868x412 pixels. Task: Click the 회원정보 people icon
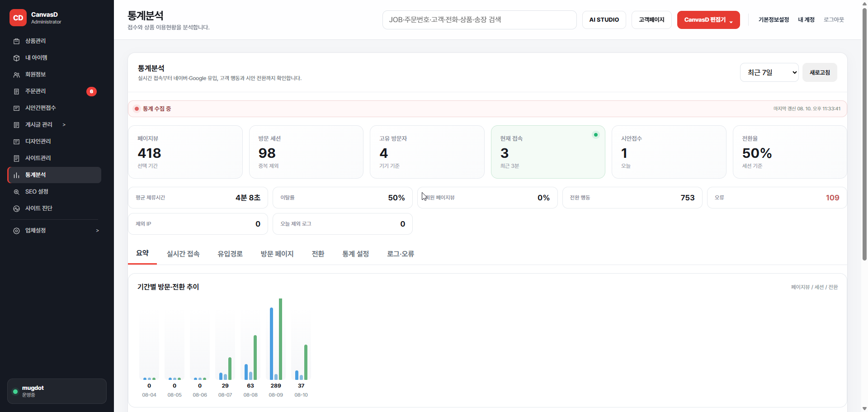(16, 75)
